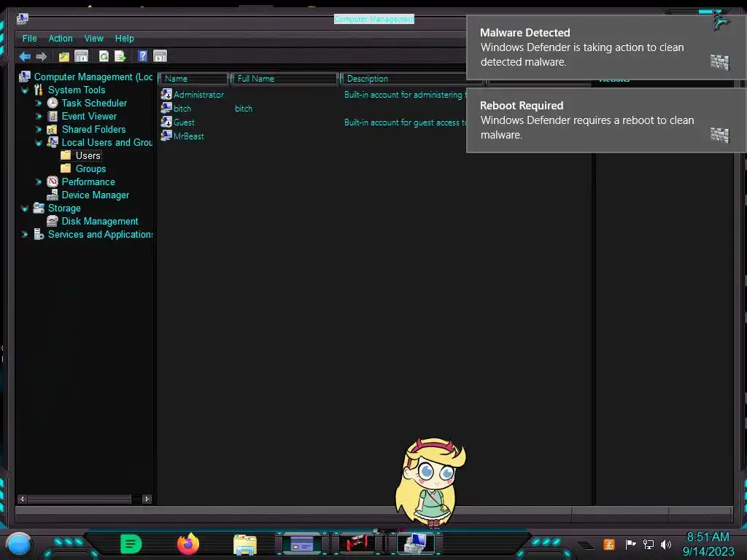Click the System Tools wrench icon
747x560 pixels.
pyautogui.click(x=39, y=90)
